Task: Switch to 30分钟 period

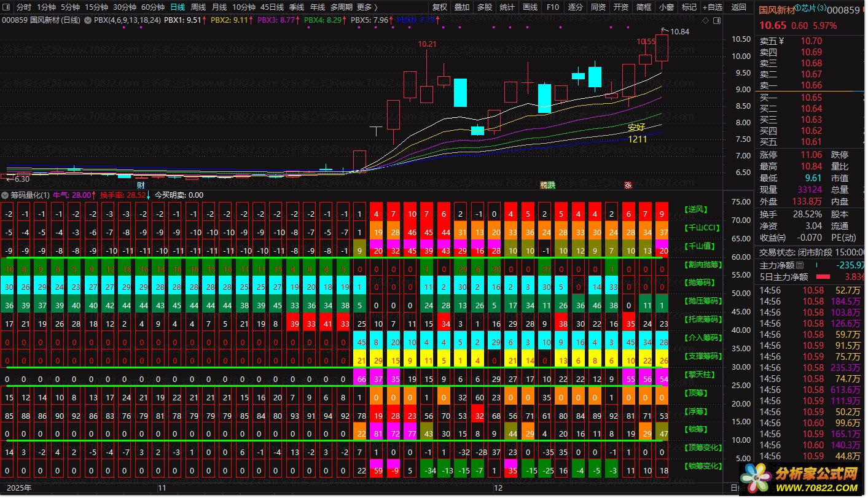Action: pyautogui.click(x=125, y=7)
